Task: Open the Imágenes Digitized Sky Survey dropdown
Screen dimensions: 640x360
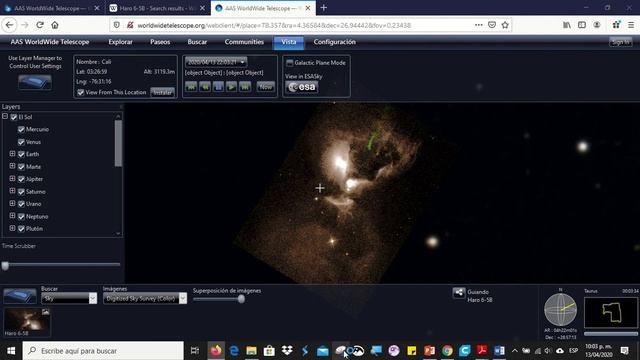Action: [144, 298]
